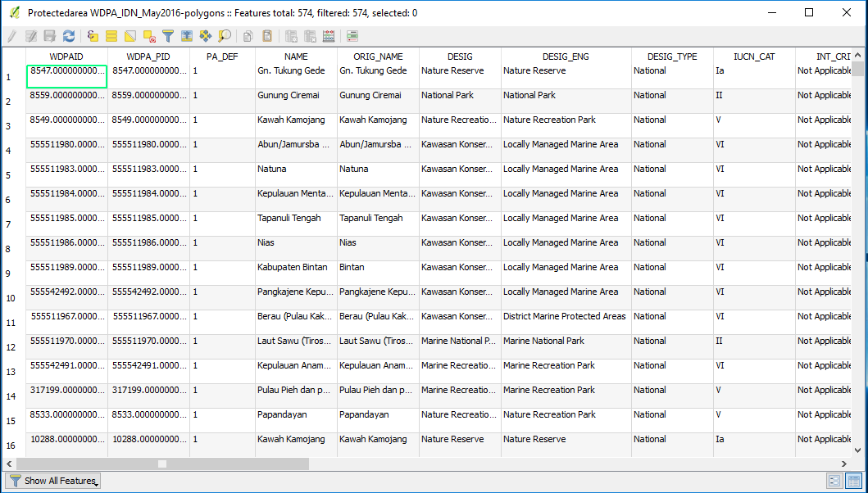Pan map to selected rows
Image resolution: width=868 pixels, height=493 pixels.
tap(206, 37)
